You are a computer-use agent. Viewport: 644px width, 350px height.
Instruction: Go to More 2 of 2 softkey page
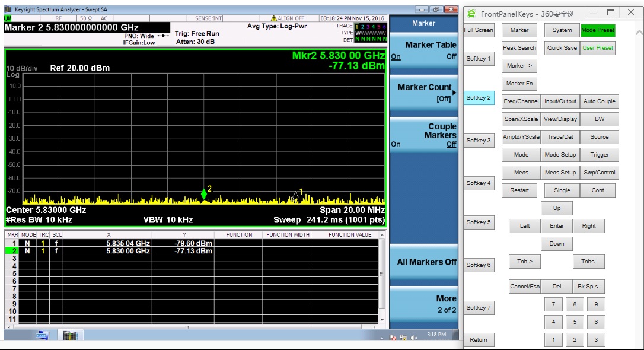[x=423, y=304]
